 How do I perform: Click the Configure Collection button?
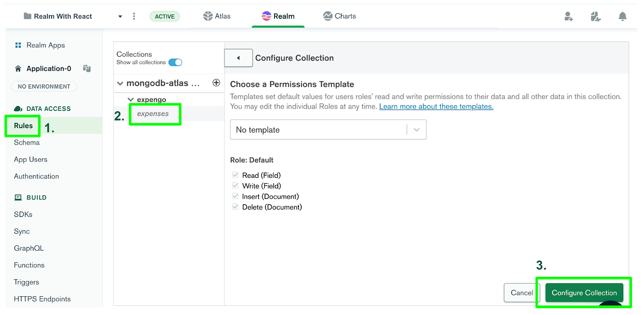pyautogui.click(x=584, y=292)
